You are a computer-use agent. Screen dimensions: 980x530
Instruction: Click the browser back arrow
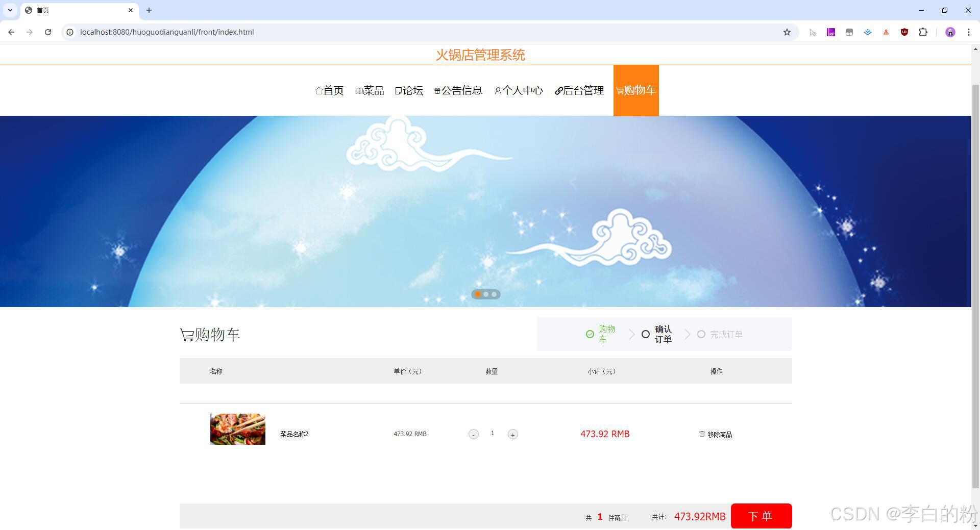tap(11, 32)
